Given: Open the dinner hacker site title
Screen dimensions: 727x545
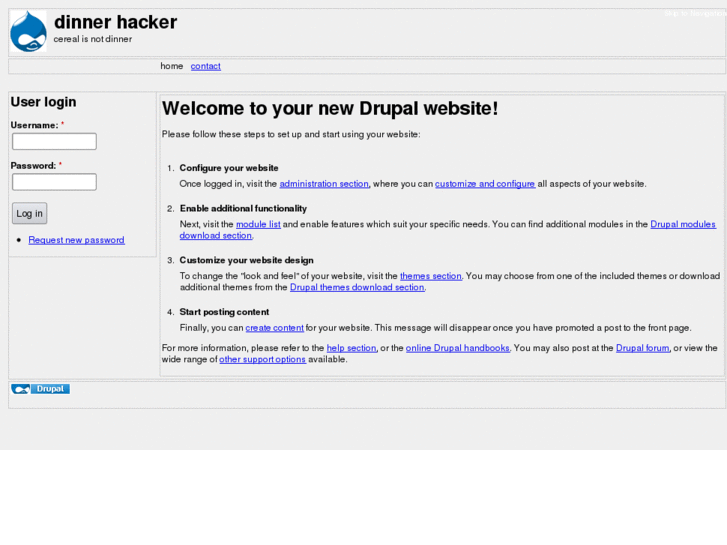Looking at the screenshot, I should pyautogui.click(x=115, y=22).
